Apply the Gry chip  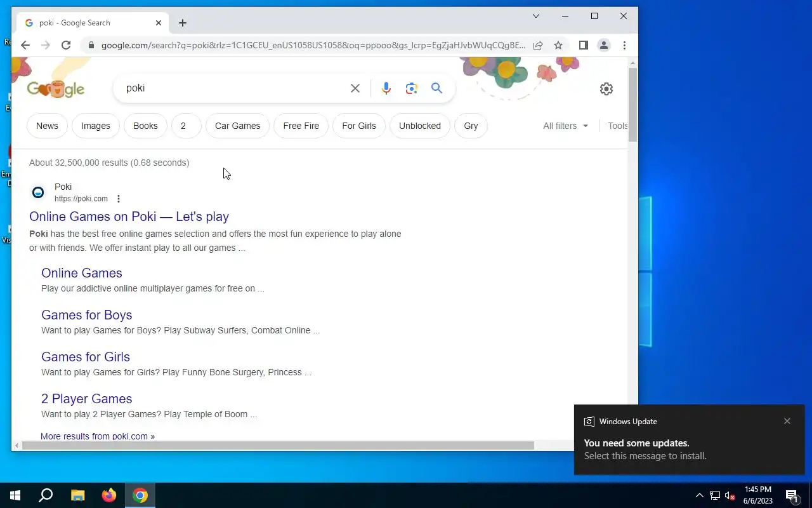(x=471, y=126)
